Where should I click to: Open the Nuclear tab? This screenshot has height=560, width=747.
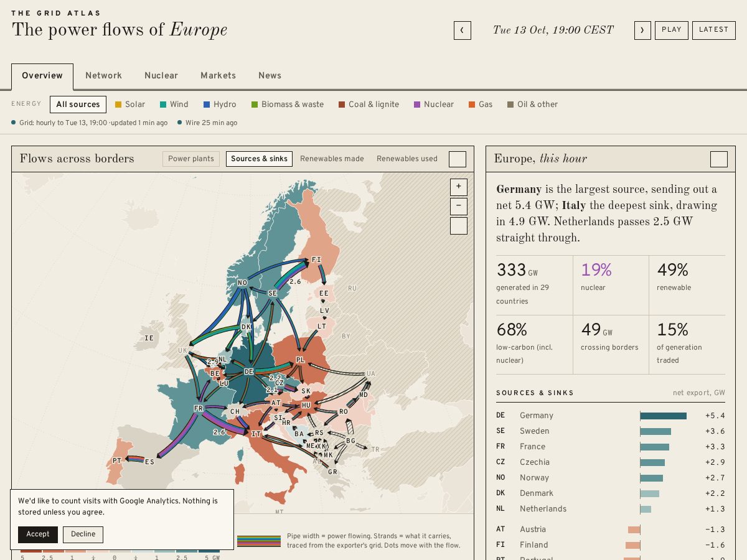(x=161, y=76)
